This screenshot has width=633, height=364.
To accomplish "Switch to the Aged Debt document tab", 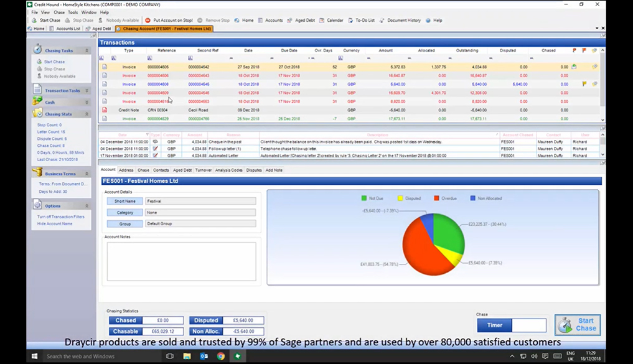I will pos(98,29).
